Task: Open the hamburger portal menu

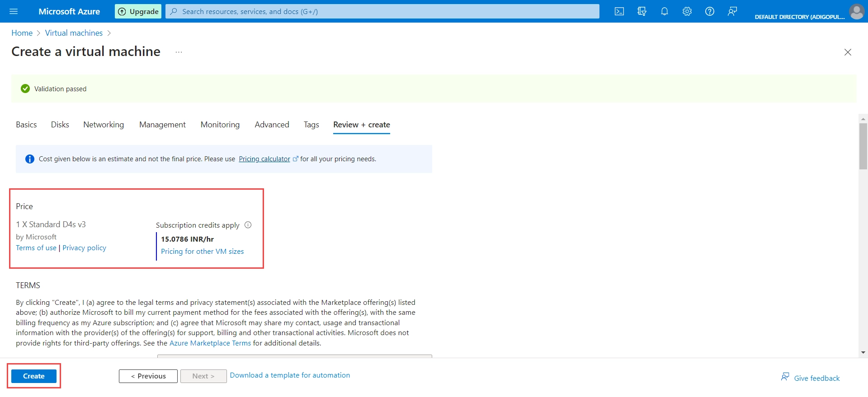Action: [14, 11]
